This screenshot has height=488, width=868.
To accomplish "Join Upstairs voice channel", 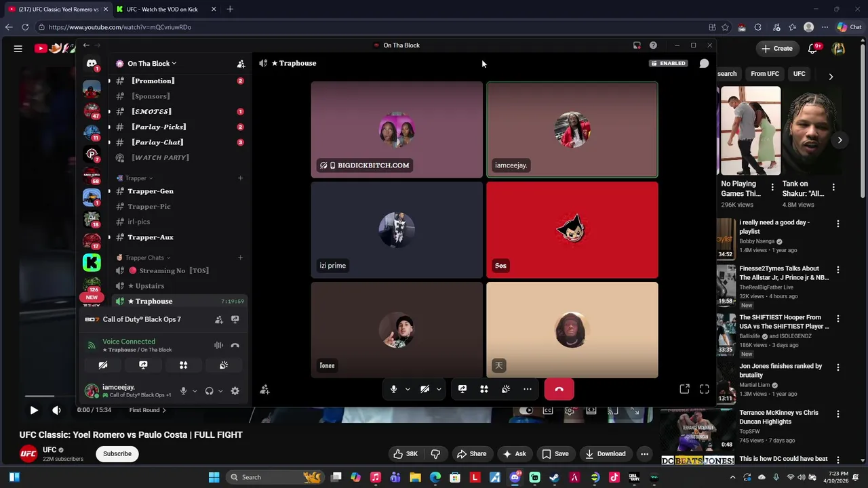I will (179, 286).
